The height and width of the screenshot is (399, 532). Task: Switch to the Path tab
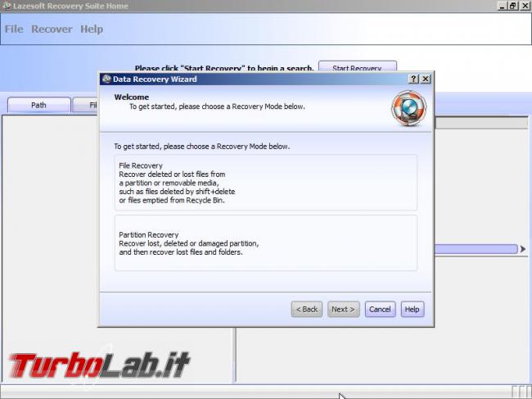pyautogui.click(x=38, y=105)
